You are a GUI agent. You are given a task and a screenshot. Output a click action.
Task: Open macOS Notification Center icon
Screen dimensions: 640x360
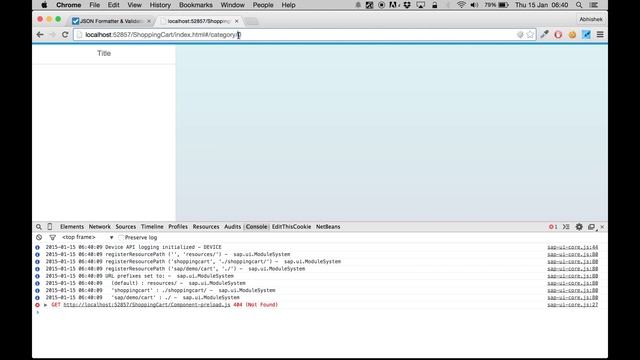pos(594,5)
